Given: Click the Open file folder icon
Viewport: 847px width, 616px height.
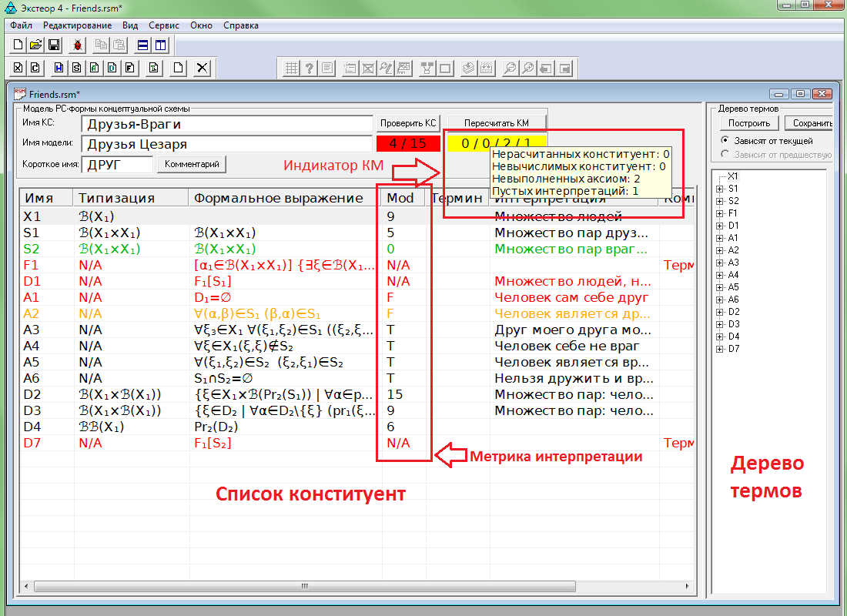Looking at the screenshot, I should click(35, 45).
